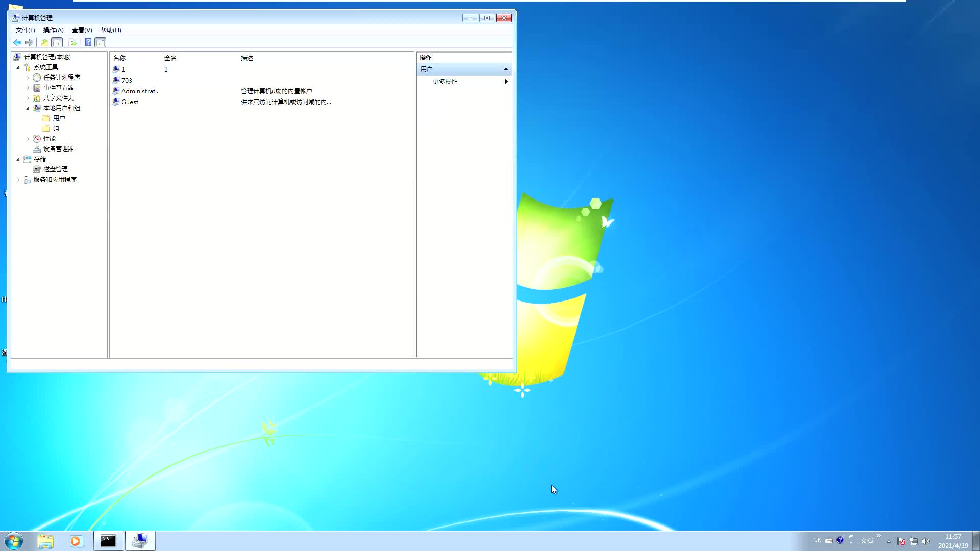Viewport: 980px width, 551px height.
Task: Open Help using the question-mark toolbar icon
Action: [x=88, y=42]
